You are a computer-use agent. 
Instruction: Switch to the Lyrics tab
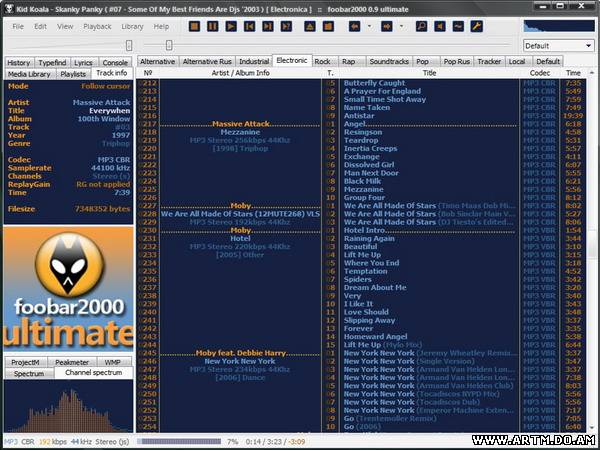coord(84,63)
